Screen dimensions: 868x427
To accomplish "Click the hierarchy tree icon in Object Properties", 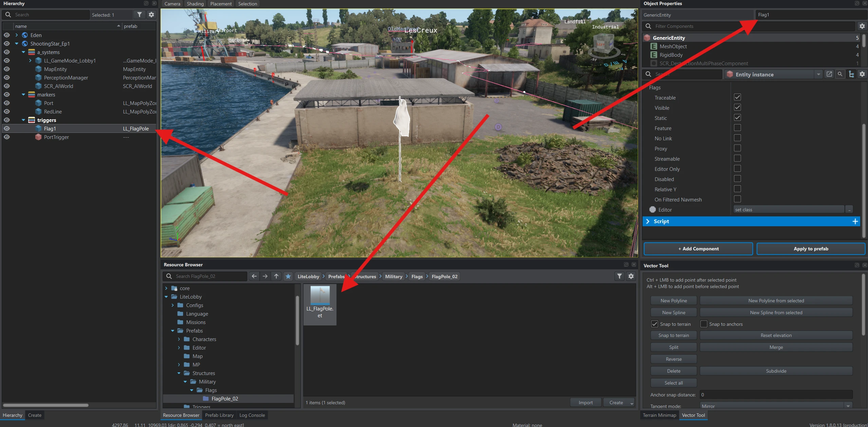I will pos(851,74).
